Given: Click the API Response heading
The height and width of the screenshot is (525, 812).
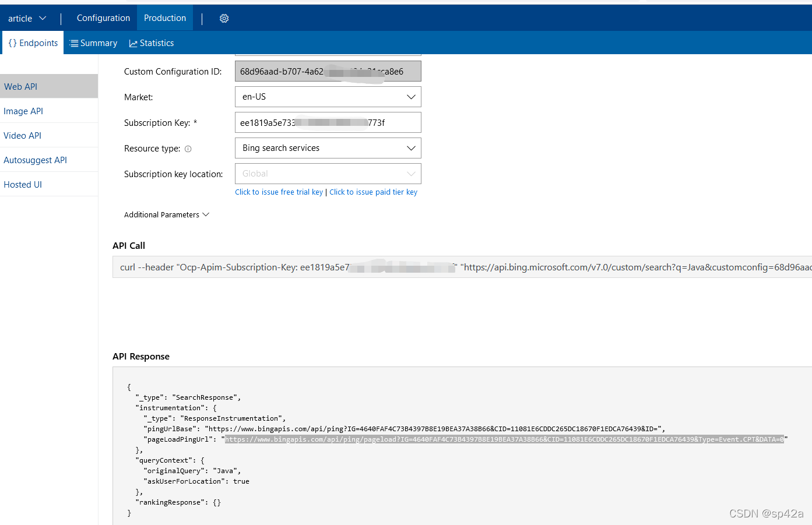Looking at the screenshot, I should click(x=141, y=357).
